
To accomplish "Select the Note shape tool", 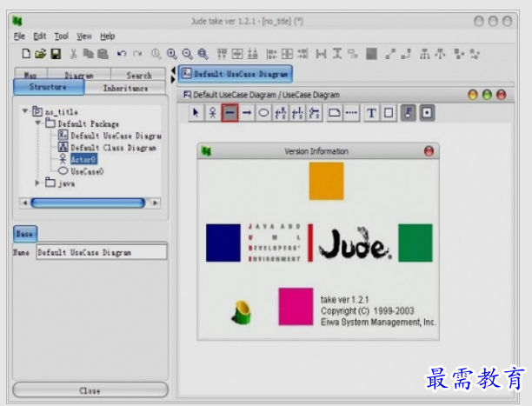I will pos(335,113).
